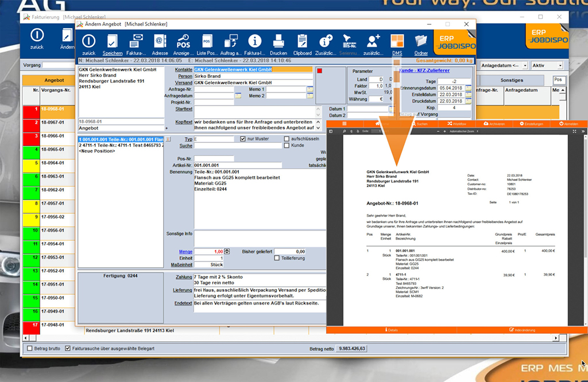
Task: Select Neue Position entry in list
Action: pos(96,151)
